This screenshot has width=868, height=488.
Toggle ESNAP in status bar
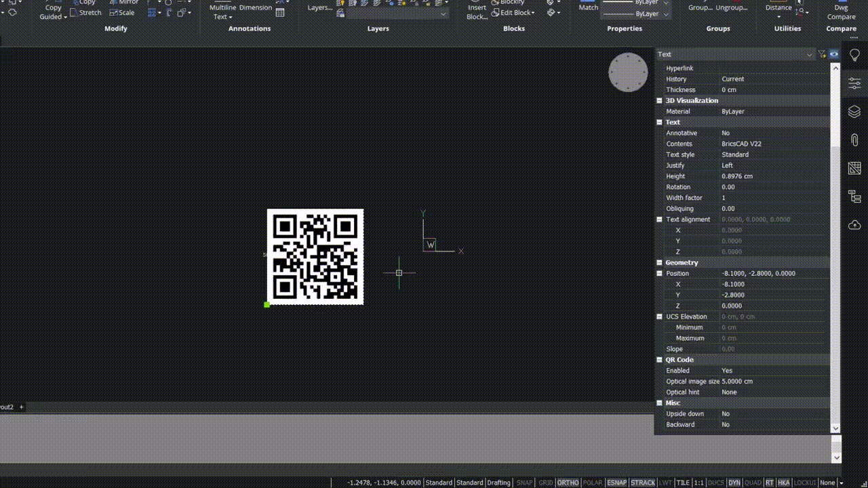pyautogui.click(x=617, y=483)
